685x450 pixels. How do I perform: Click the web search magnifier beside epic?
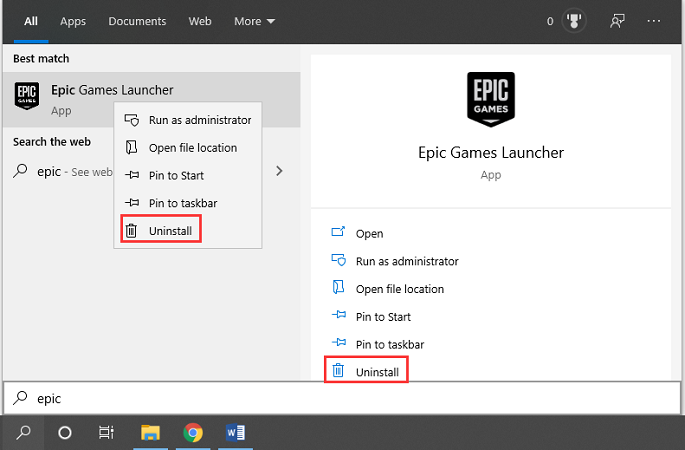[x=20, y=171]
